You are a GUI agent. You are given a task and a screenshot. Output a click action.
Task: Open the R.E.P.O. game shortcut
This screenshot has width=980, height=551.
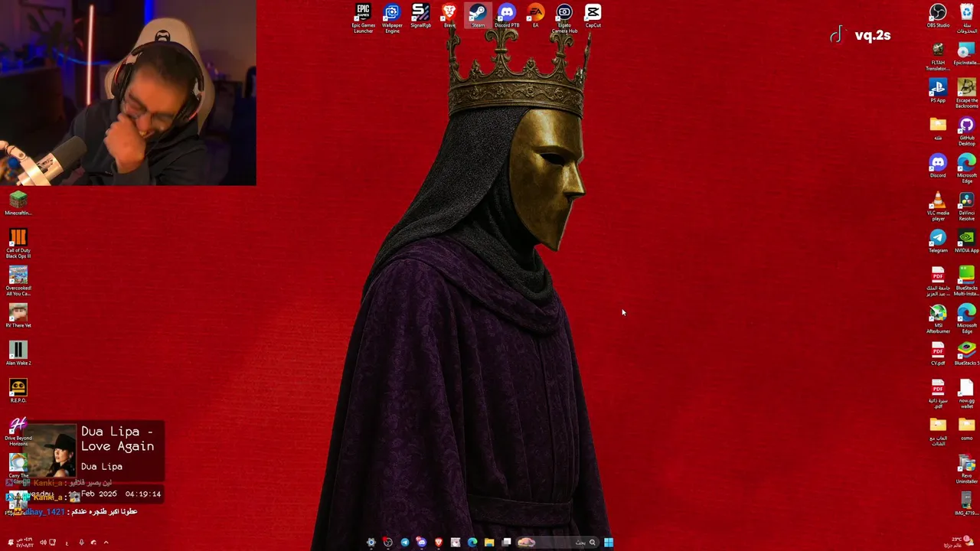coord(18,391)
